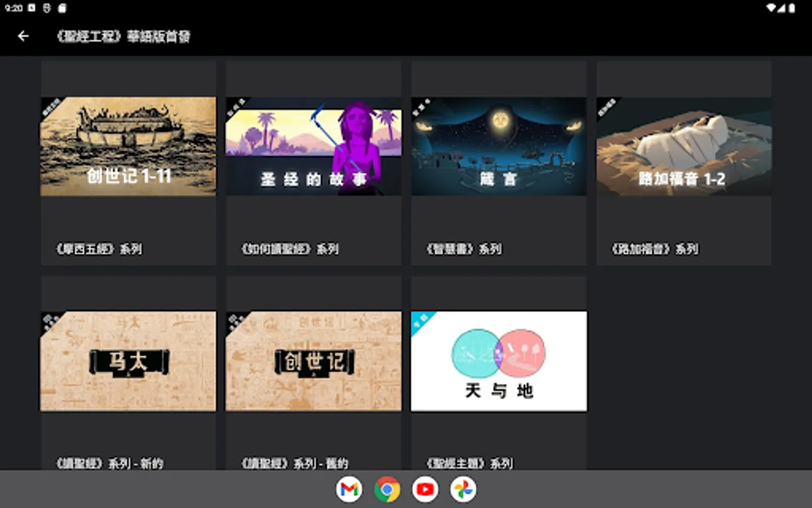812x508 pixels.
Task: Open the 圣经的故事 purple thumbnail
Action: tap(314, 146)
